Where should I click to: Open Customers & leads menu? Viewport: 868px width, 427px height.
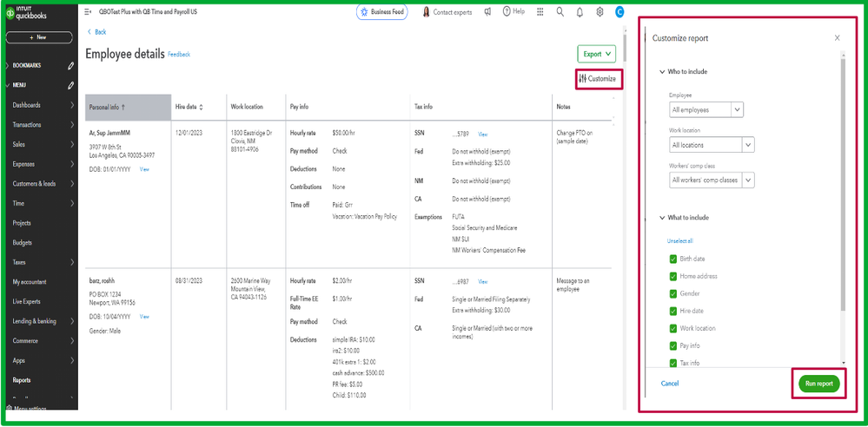click(x=40, y=184)
